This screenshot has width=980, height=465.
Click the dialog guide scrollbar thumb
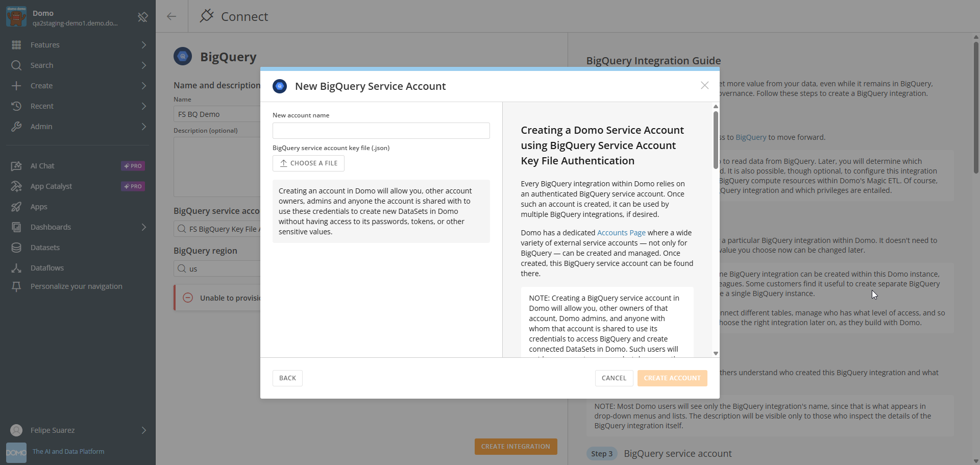point(716,139)
